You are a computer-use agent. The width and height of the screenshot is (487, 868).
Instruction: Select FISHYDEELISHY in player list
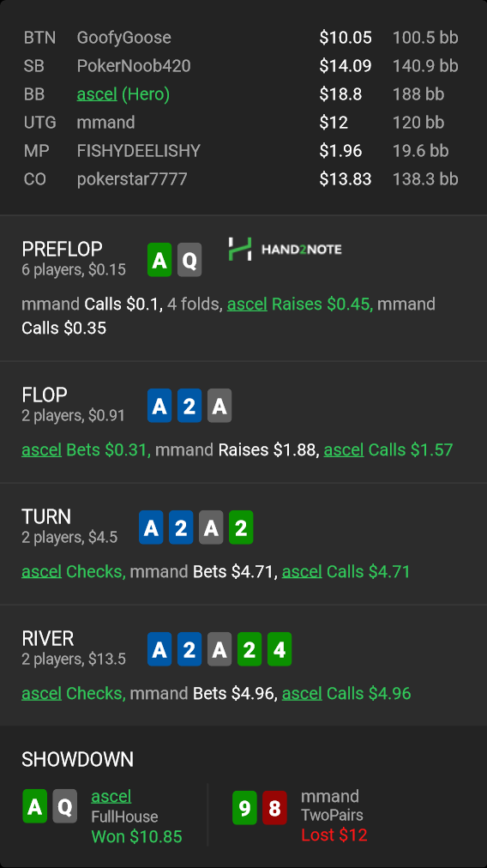coord(139,151)
